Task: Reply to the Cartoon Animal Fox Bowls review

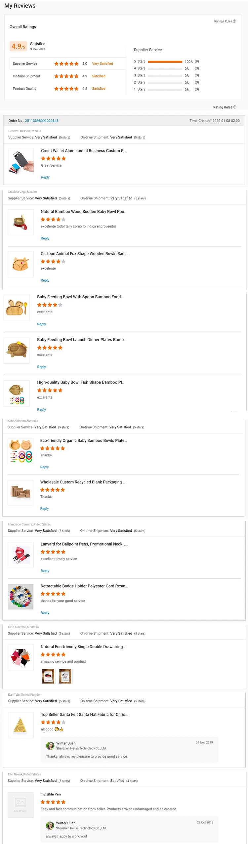Action: 45,280
